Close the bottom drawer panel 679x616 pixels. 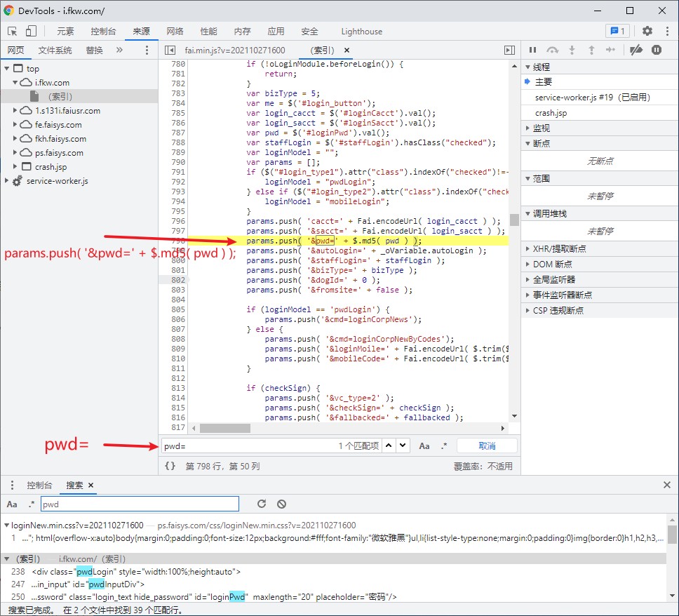(x=667, y=485)
